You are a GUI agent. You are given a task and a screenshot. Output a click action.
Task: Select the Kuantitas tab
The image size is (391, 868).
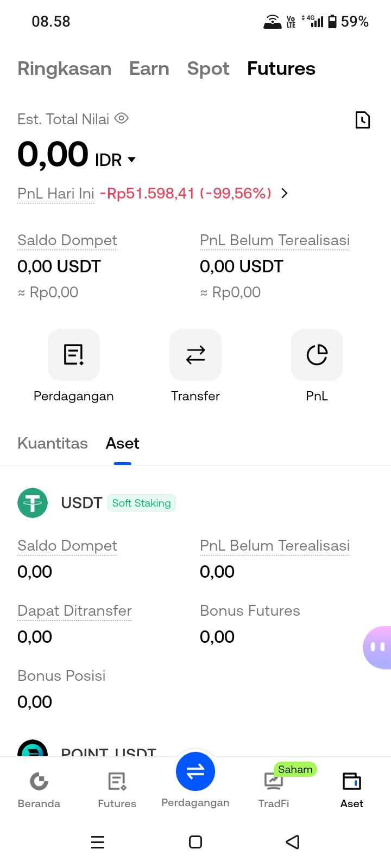point(53,443)
